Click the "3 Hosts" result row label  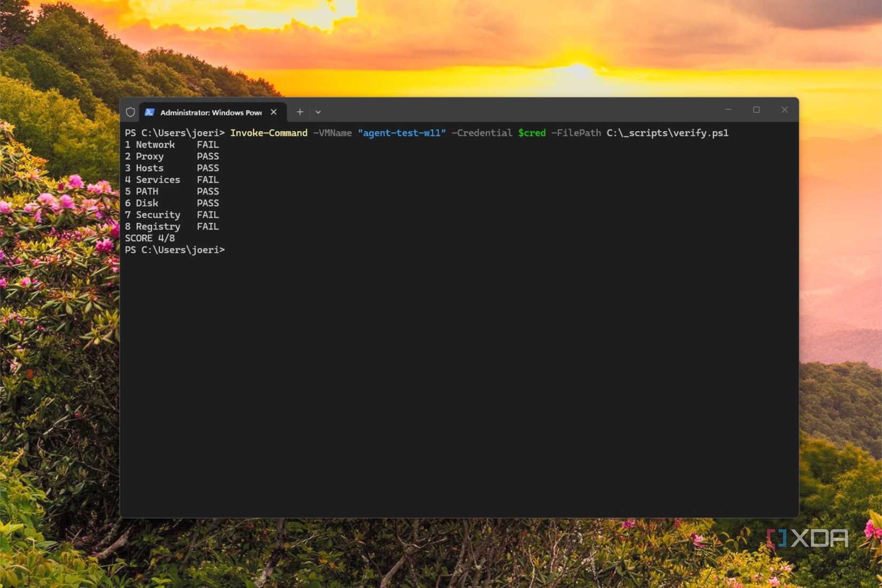pyautogui.click(x=144, y=168)
